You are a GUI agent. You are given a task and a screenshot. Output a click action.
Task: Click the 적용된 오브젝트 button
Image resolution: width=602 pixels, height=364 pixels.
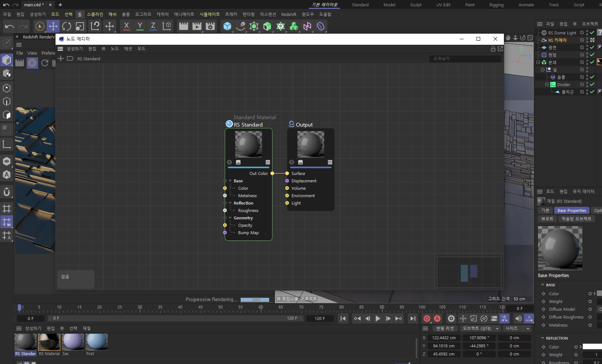pyautogui.click(x=576, y=219)
